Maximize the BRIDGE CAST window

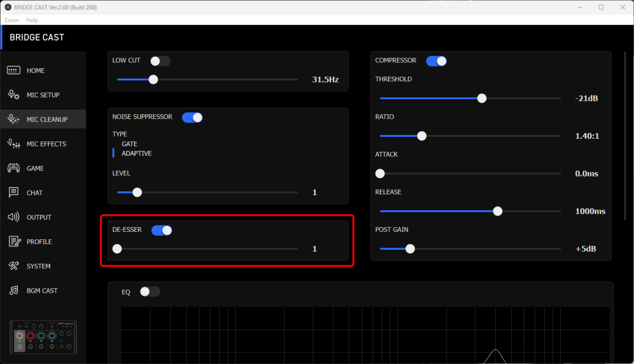pyautogui.click(x=601, y=7)
